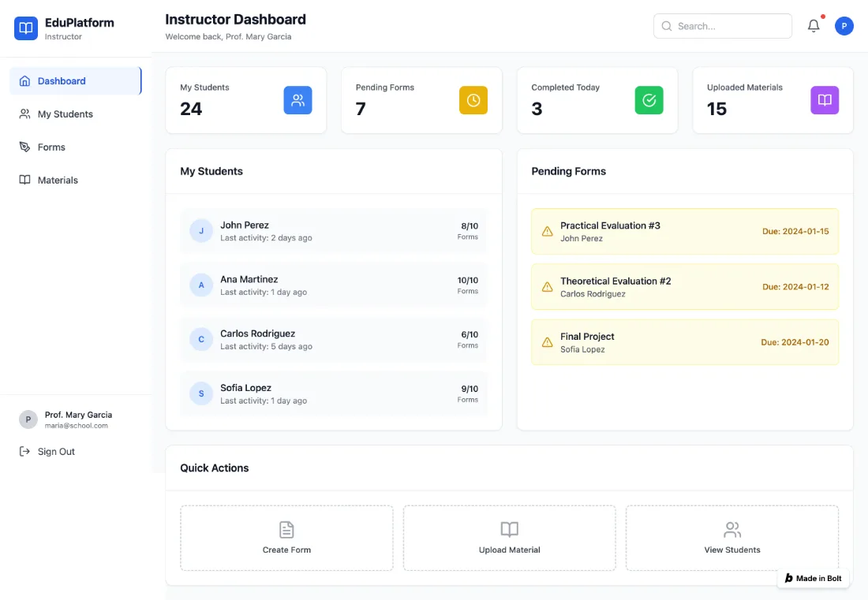
Task: Click warning icon on Final Project
Action: tap(547, 341)
